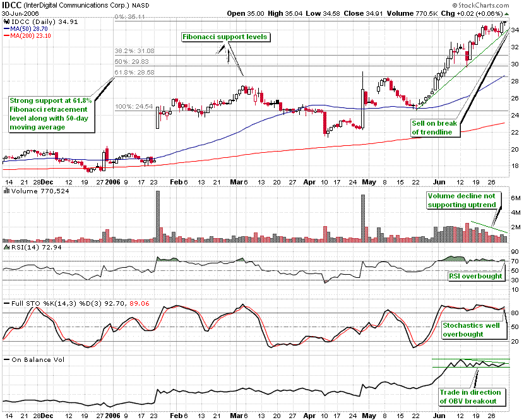524x420 pixels.
Task: Click the IDCC ticker symbol title
Action: coord(12,5)
